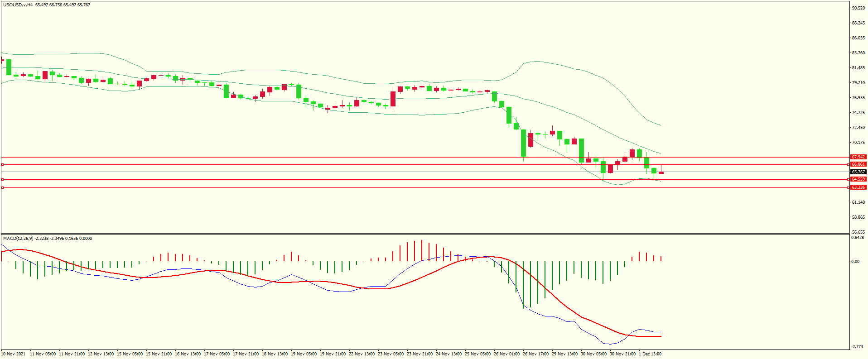Click the 26 Nov 01:00 time label
Viewport: 868px width, 359px height.
point(507,354)
